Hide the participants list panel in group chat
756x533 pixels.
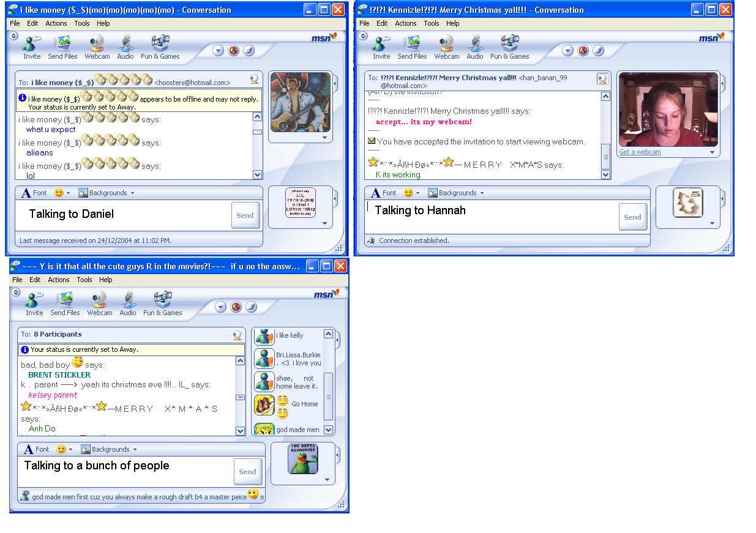[337, 338]
